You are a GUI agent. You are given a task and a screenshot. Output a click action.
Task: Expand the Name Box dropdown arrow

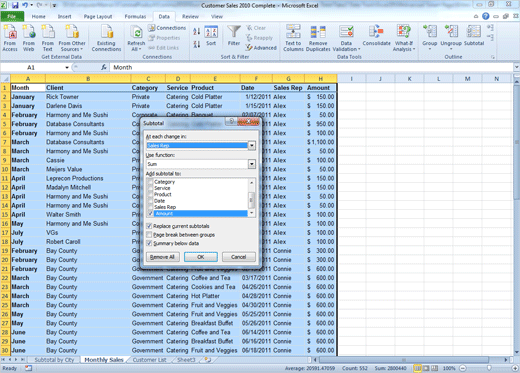[67, 67]
